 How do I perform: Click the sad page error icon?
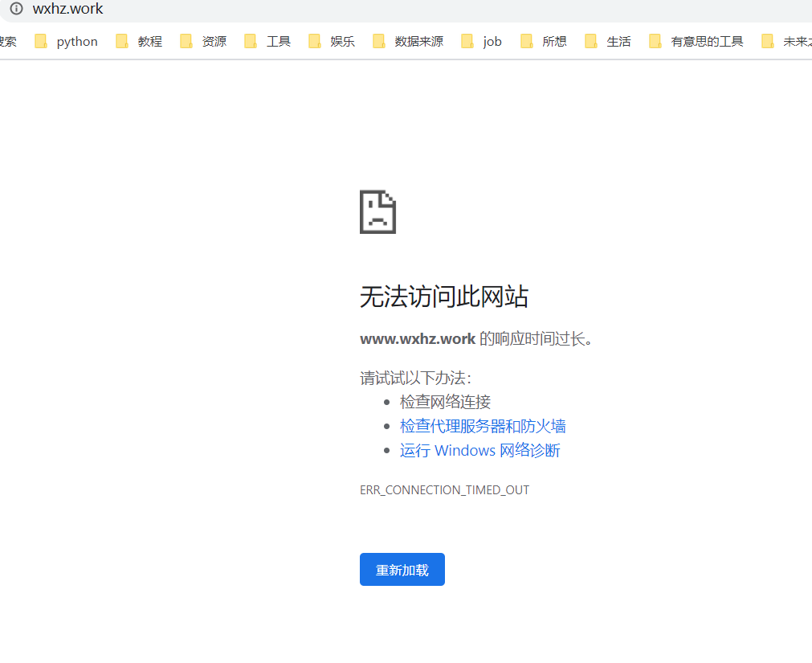(x=377, y=211)
